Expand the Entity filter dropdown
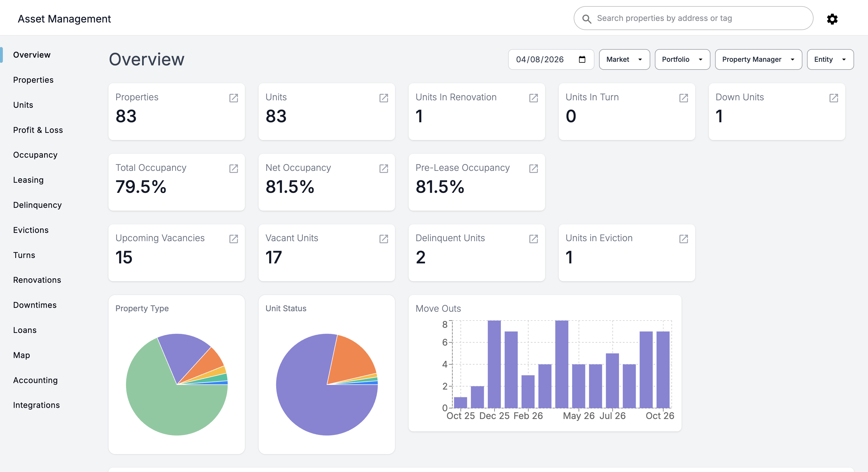This screenshot has width=868, height=472. (830, 59)
